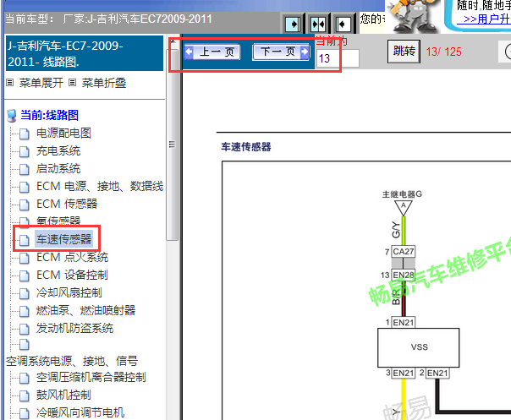Open 冷却风扇控制 tree item
Image resolution: width=511 pixels, height=420 pixels.
click(69, 292)
